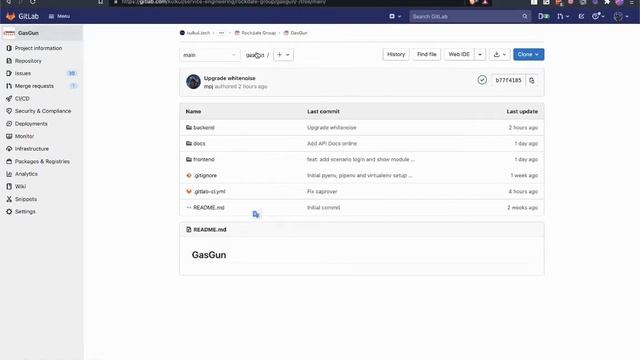Click the Settings gear icon
The image size is (640, 360).
click(x=9, y=212)
